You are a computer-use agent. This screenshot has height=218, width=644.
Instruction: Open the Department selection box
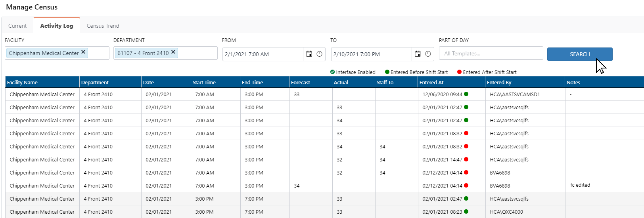pyautogui.click(x=197, y=53)
